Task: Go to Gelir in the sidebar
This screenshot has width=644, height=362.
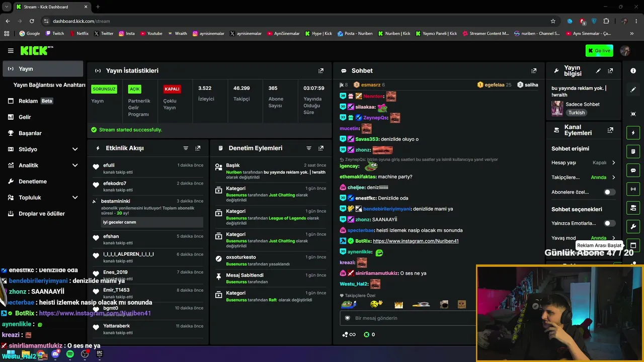Action: click(43, 117)
